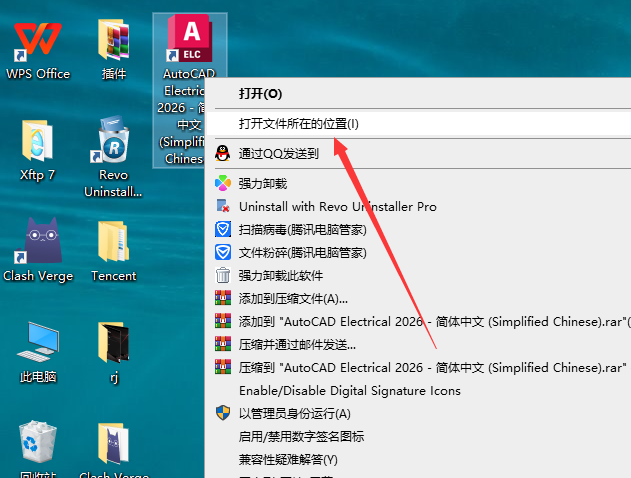Select the 此电脑 computer icon

pyautogui.click(x=38, y=343)
